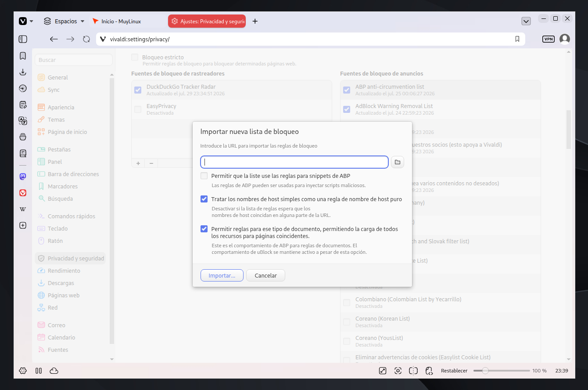Open the Vivaldi main menu logo

(x=23, y=21)
